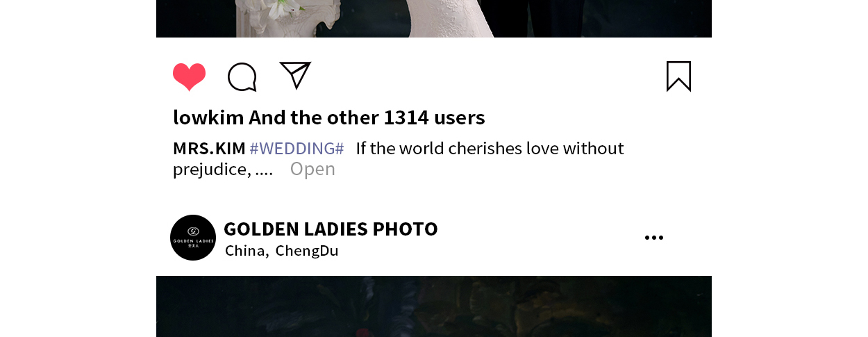Expand the caption with Open
Image resolution: width=868 pixels, height=337 pixels.
click(x=312, y=169)
